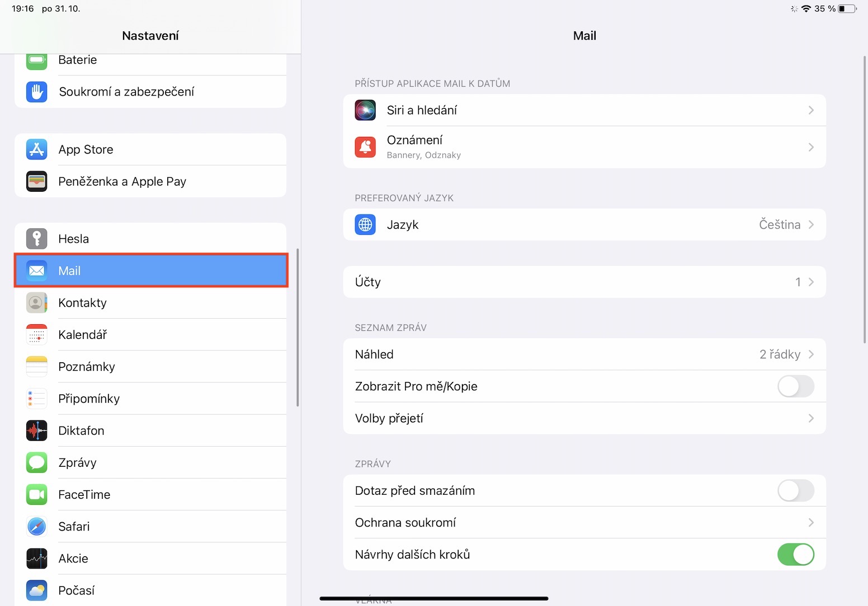This screenshot has height=606, width=868.
Task: Tap the Safari compass icon
Action: pyautogui.click(x=37, y=527)
